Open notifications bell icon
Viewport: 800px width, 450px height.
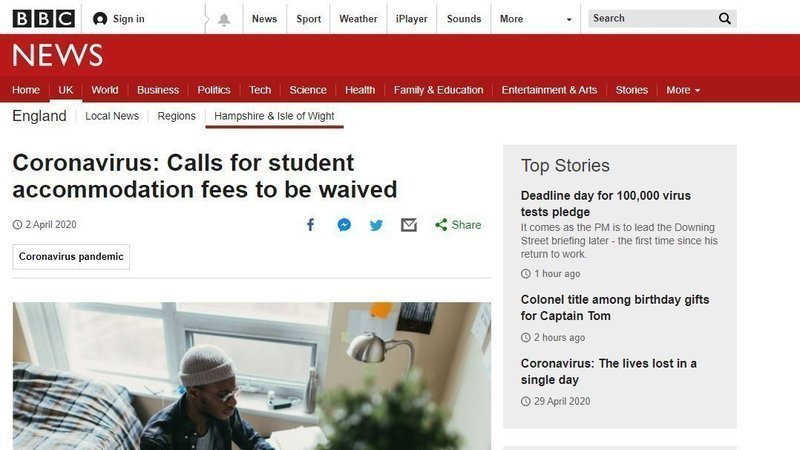(224, 20)
